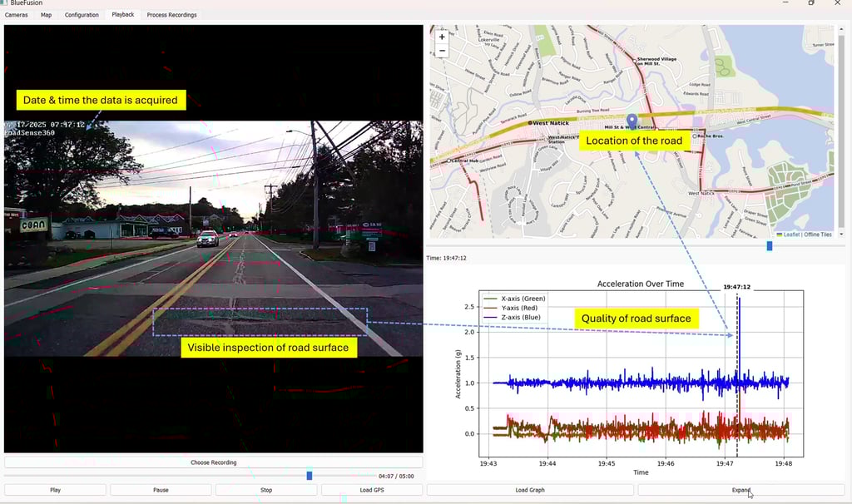This screenshot has width=852, height=504.
Task: Start the video with the Play button
Action: [x=56, y=490]
